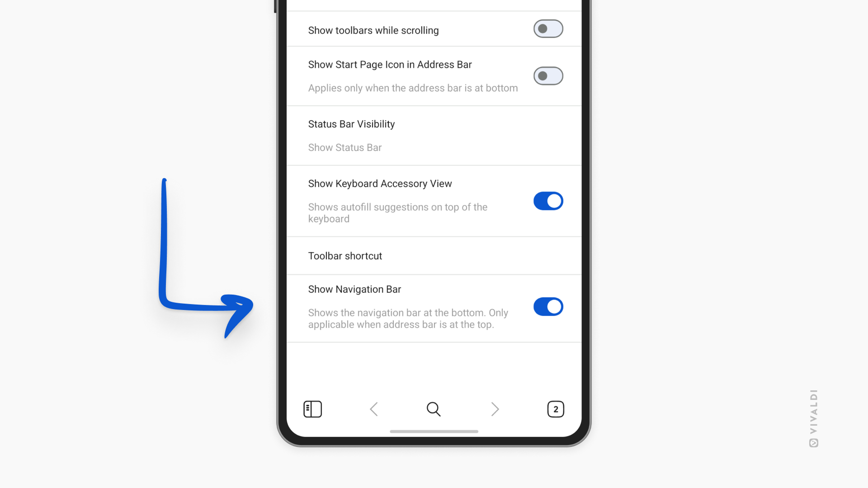Click Show Navigation Bar label text
868x488 pixels.
coord(355,289)
